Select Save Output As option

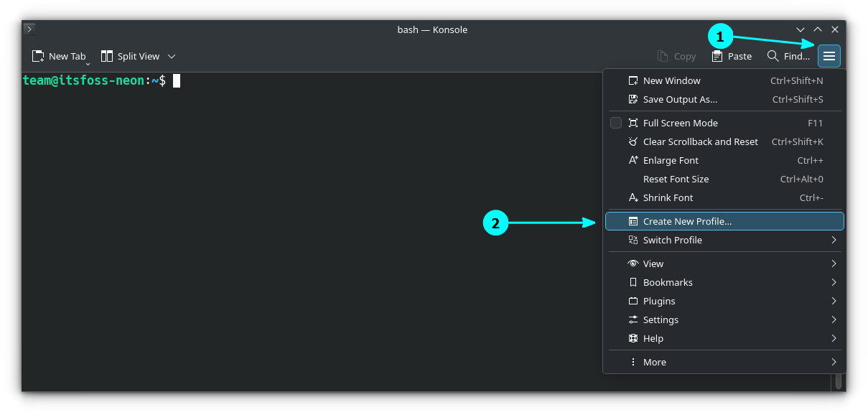coord(679,99)
